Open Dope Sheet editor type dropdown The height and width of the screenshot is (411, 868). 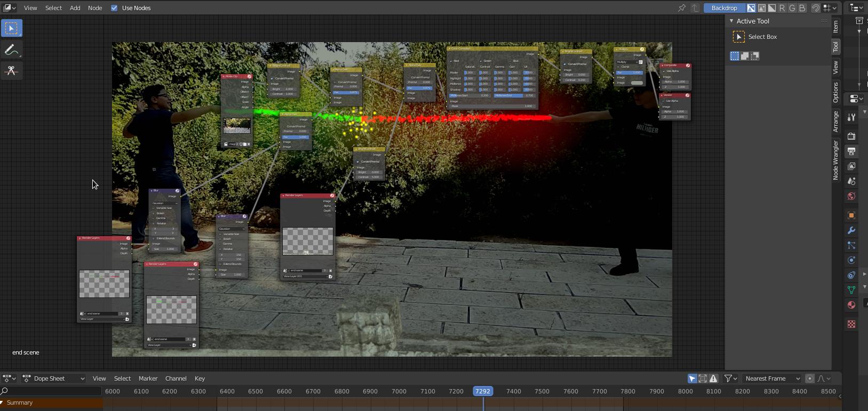10,378
